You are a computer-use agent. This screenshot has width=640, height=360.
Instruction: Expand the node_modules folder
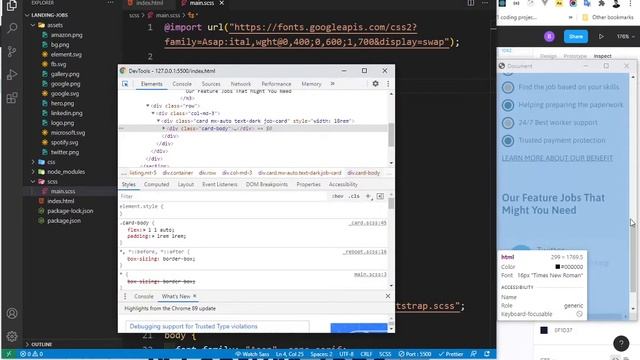tap(33, 172)
